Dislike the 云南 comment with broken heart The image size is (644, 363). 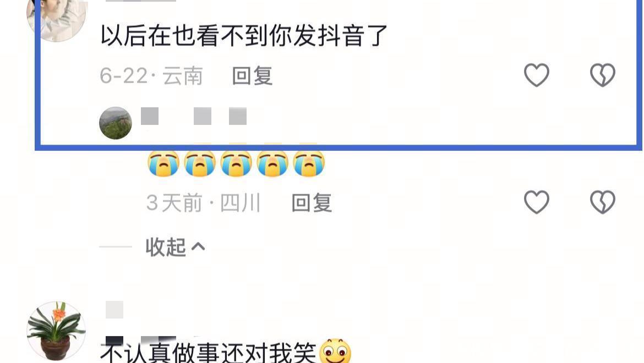pyautogui.click(x=603, y=75)
